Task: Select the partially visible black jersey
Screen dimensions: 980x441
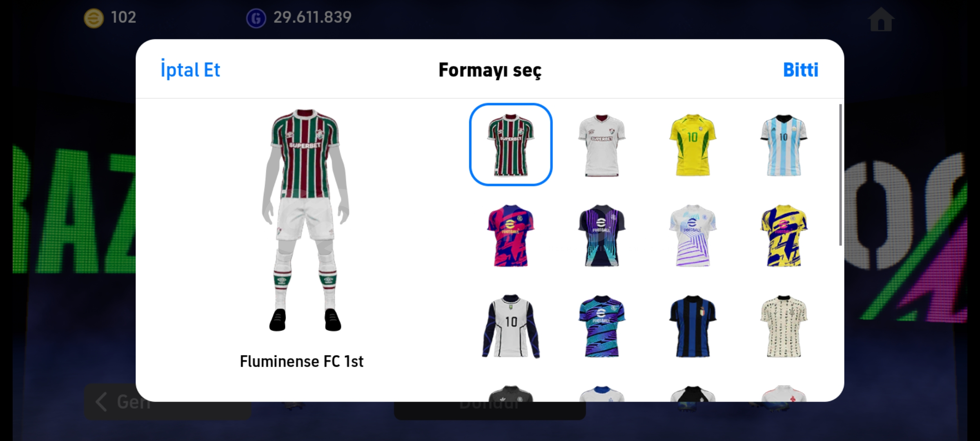Action: point(510,394)
